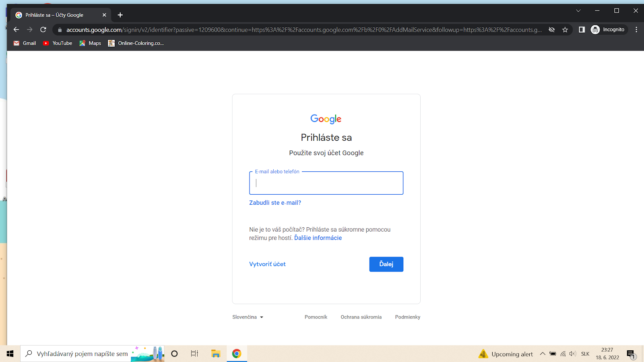Open Online-Coloring.co... bookmark
The image size is (644, 362).
click(136, 43)
